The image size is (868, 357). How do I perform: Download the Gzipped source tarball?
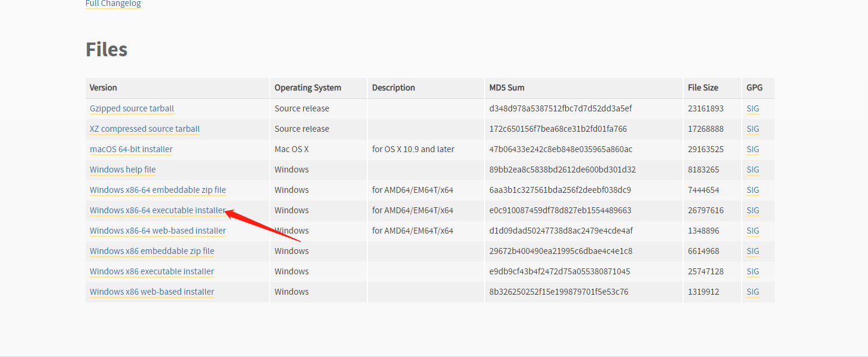(132, 108)
